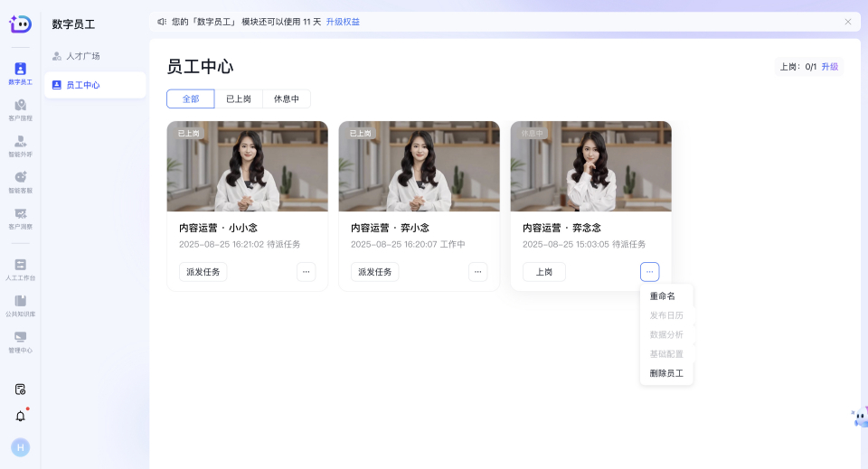Go to 智能外呼 module

20,145
